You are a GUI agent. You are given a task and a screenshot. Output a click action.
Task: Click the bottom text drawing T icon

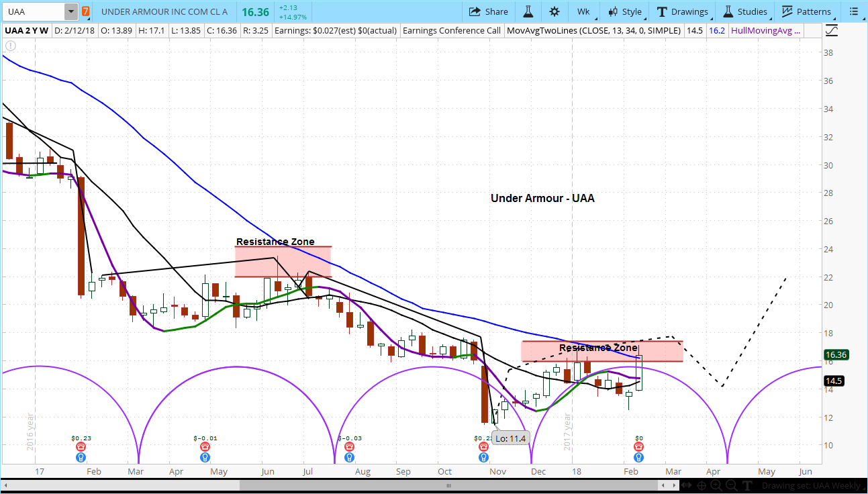(747, 485)
